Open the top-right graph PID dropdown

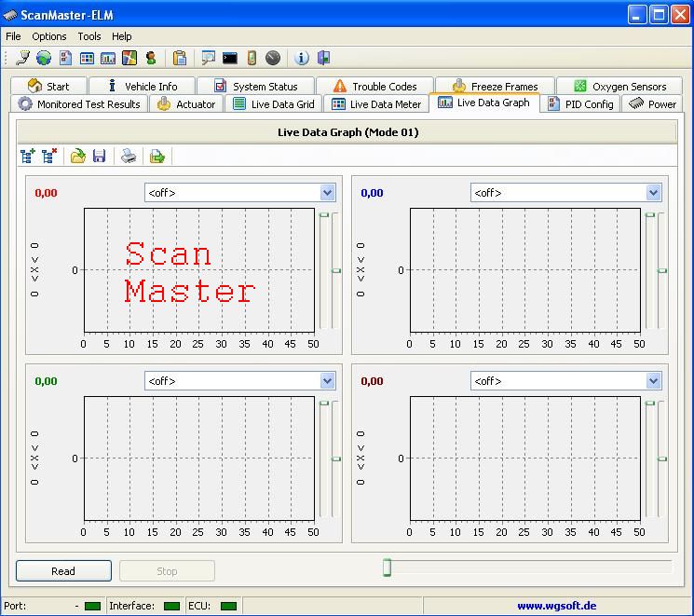pyautogui.click(x=653, y=193)
